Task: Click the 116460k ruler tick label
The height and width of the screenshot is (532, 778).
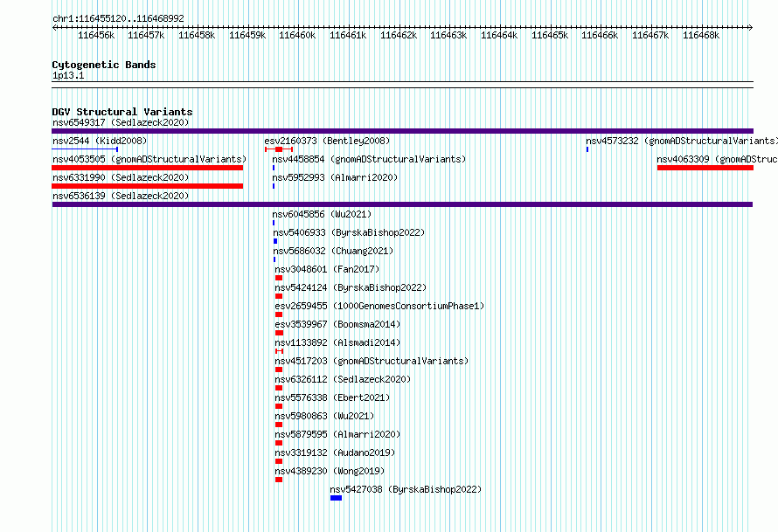Action: (x=297, y=35)
